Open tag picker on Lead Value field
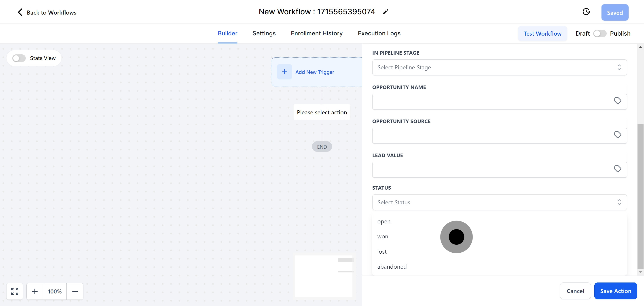Image resolution: width=644 pixels, height=306 pixels. [x=618, y=169]
